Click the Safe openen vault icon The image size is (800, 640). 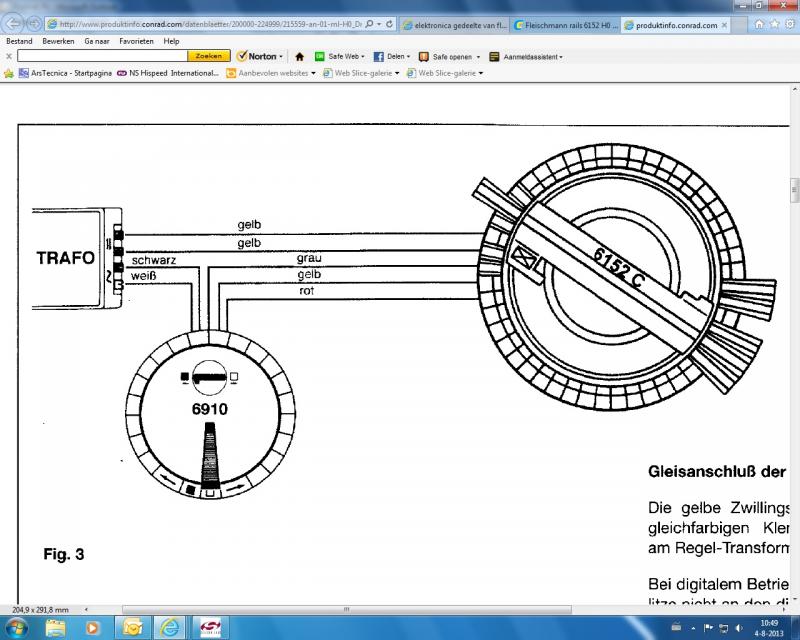click(x=423, y=57)
